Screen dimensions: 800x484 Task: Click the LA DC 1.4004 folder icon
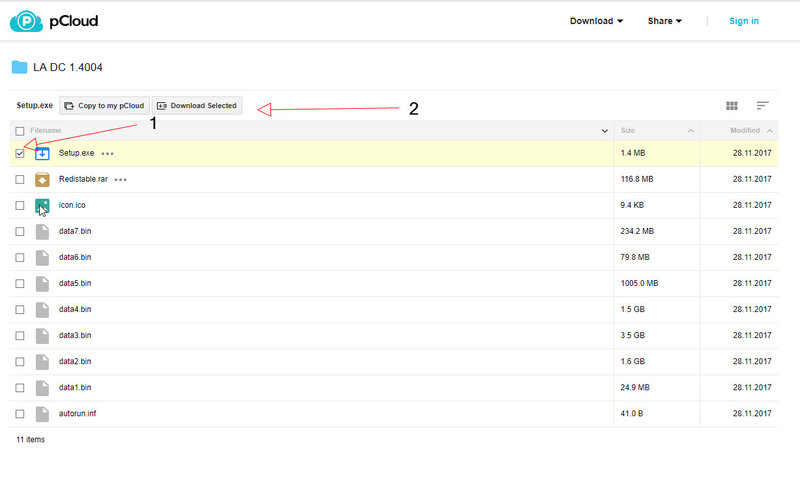point(20,68)
